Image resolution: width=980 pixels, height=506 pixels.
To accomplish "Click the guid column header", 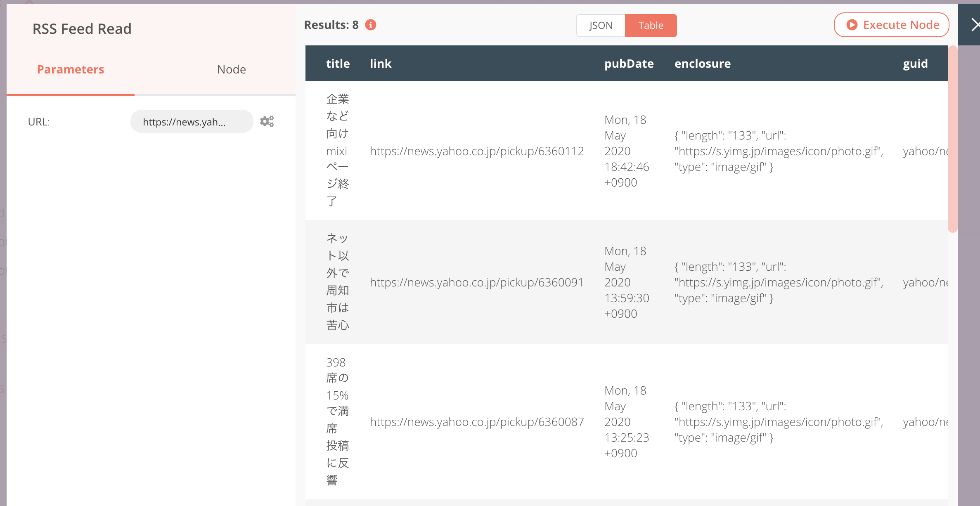I will 915,64.
